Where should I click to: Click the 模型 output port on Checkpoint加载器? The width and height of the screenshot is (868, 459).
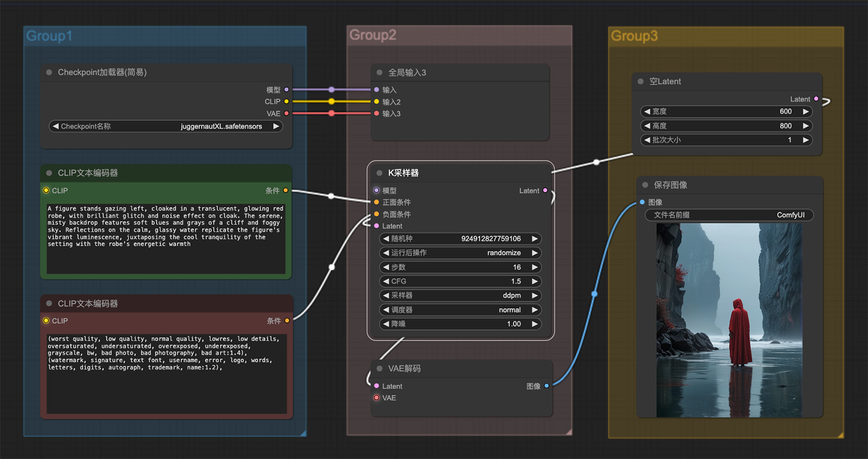point(286,90)
